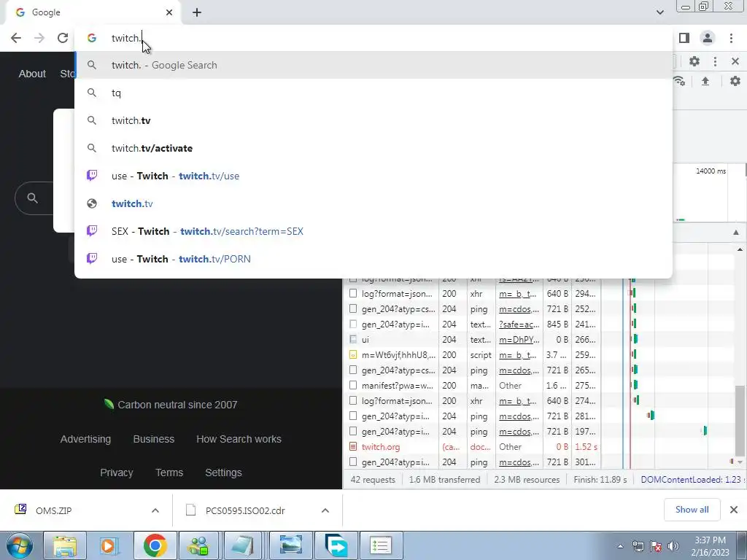This screenshot has width=747, height=560.
Task: Click the Google G icon in address bar
Action: point(92,38)
